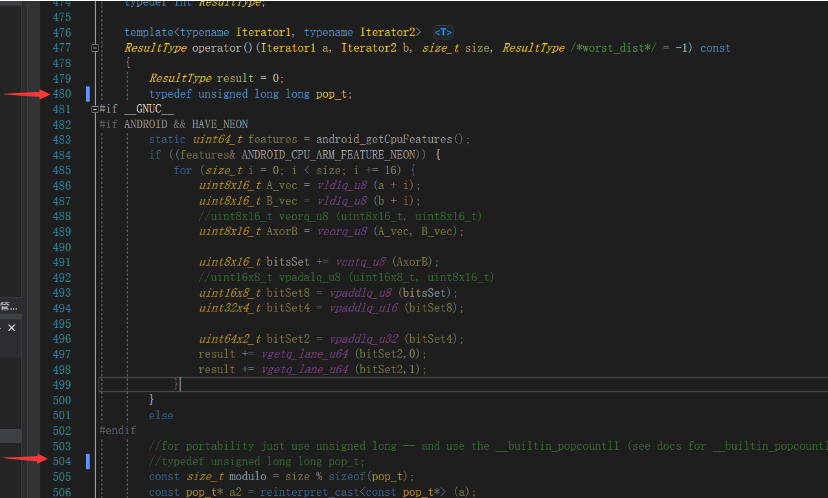Click vgetq_lane_u64 on the (bitSet2,1) line
Image resolution: width=828 pixels, height=498 pixels.
click(x=305, y=370)
